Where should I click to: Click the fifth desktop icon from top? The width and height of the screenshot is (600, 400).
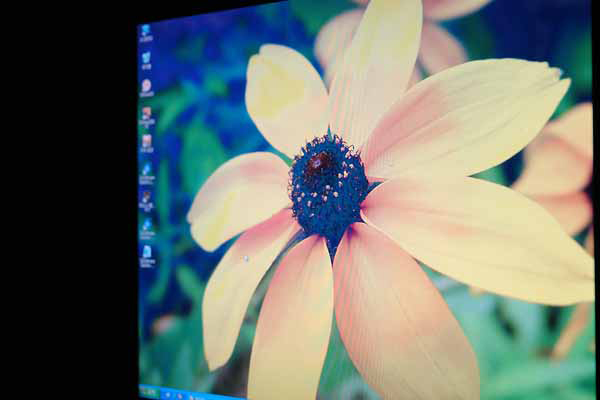coord(147,141)
